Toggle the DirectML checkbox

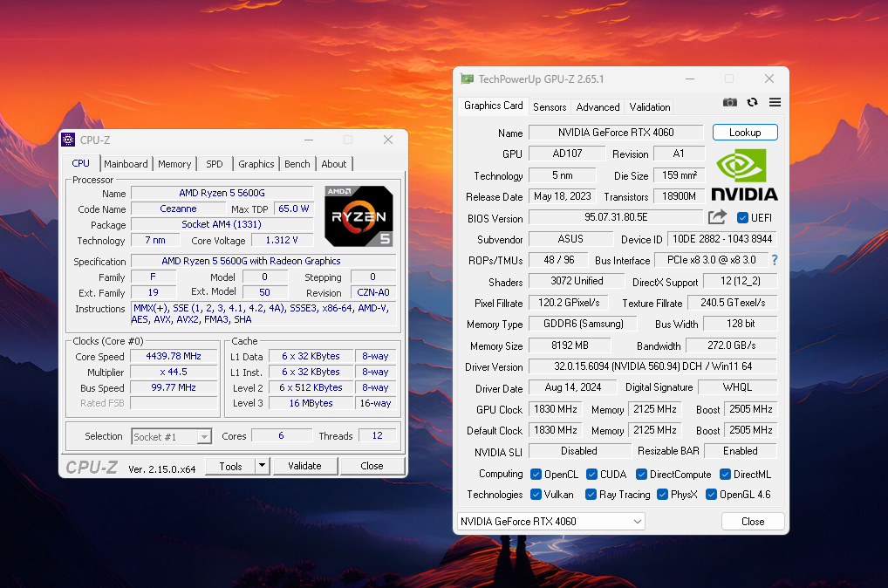(725, 474)
